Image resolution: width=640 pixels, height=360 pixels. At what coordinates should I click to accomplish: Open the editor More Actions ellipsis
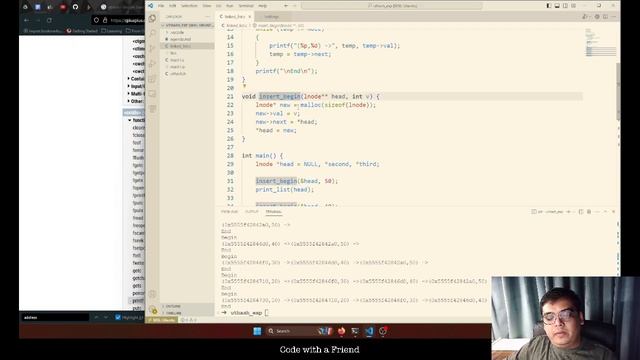tap(613, 17)
